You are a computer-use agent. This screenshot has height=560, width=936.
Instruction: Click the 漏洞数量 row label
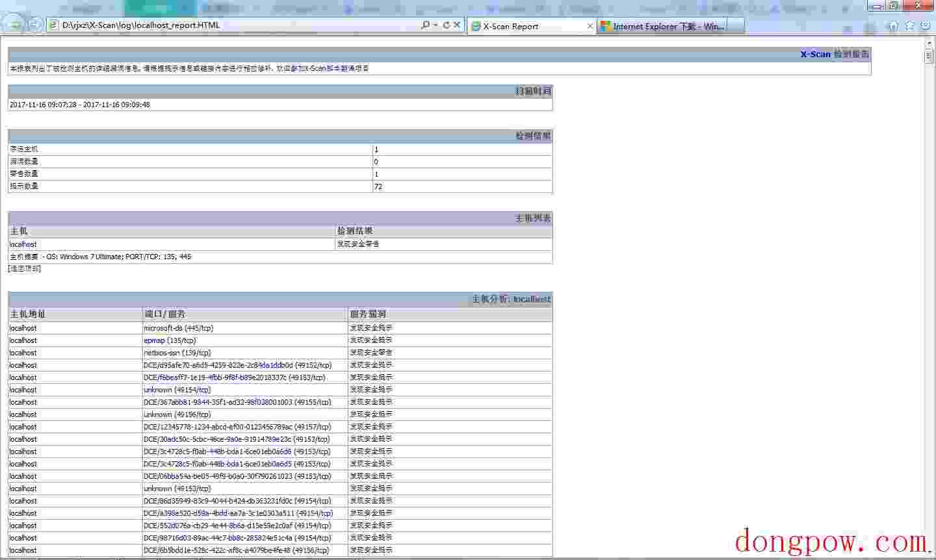coord(24,161)
